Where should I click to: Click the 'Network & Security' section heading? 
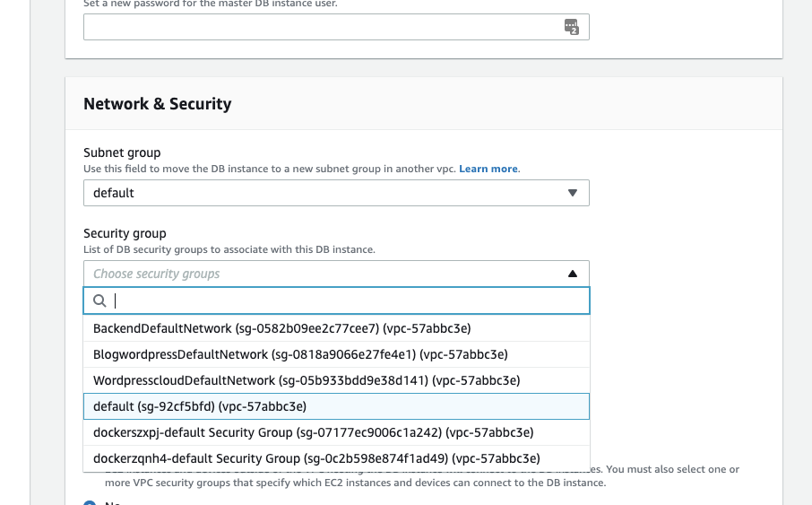coord(158,104)
